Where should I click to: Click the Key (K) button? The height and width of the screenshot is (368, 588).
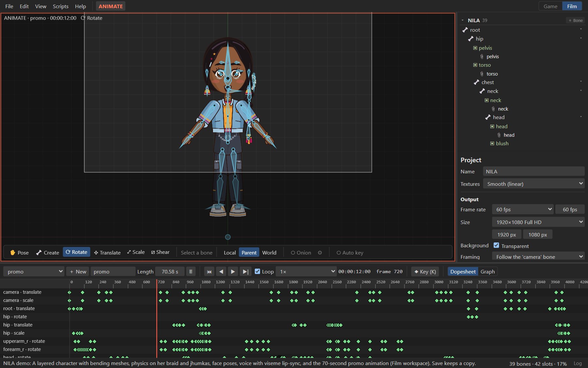click(x=425, y=272)
